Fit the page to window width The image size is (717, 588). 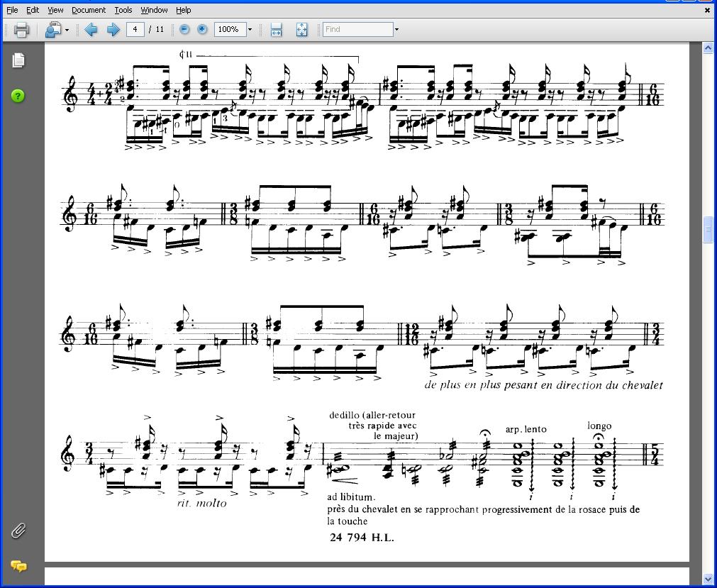[276, 30]
